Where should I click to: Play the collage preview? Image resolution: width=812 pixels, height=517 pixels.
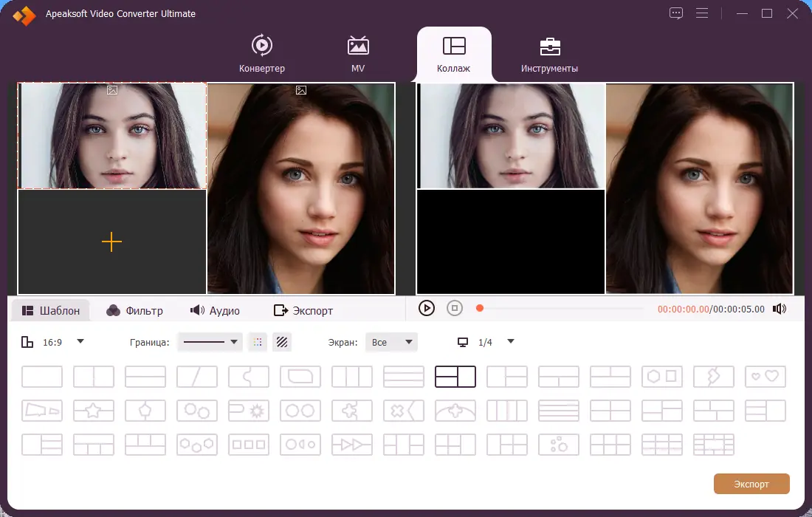pos(426,308)
